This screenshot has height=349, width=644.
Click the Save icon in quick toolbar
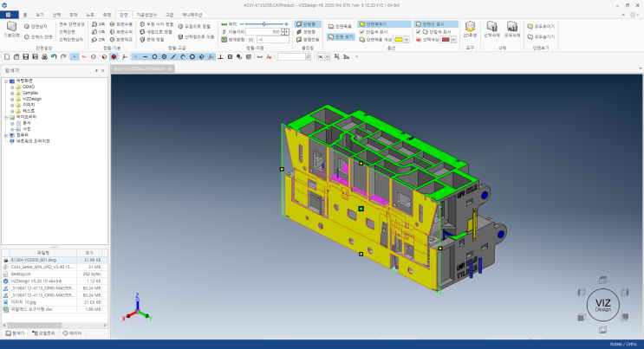point(25,57)
